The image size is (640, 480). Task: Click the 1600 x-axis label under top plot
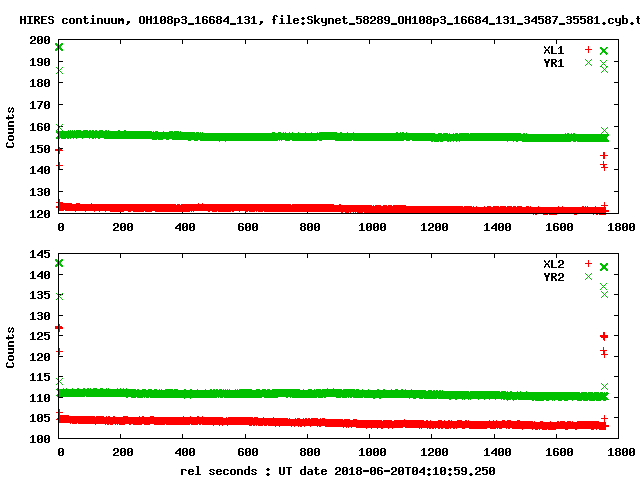[x=559, y=227]
